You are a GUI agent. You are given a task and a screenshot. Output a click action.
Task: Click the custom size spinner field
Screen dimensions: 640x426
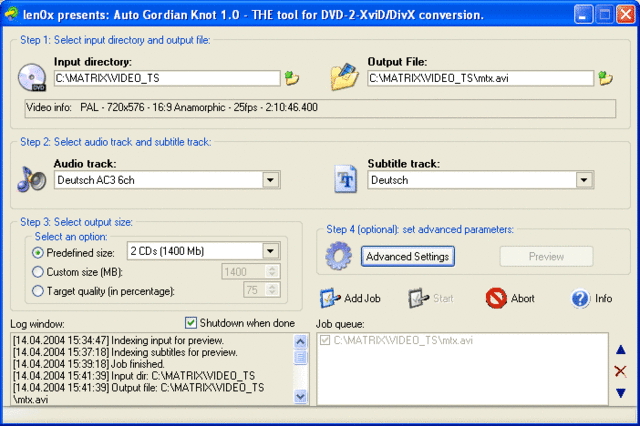point(251,272)
